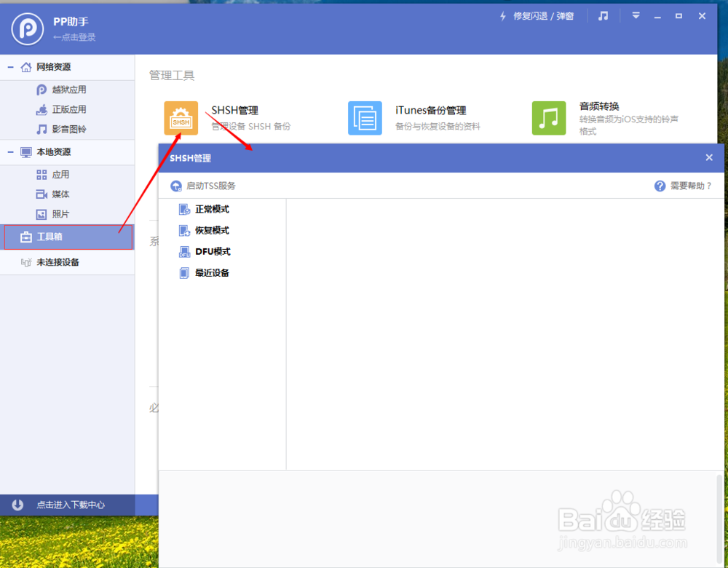This screenshot has width=728, height=568.
Task: Click the 音频转换 title text
Action: pyautogui.click(x=599, y=106)
